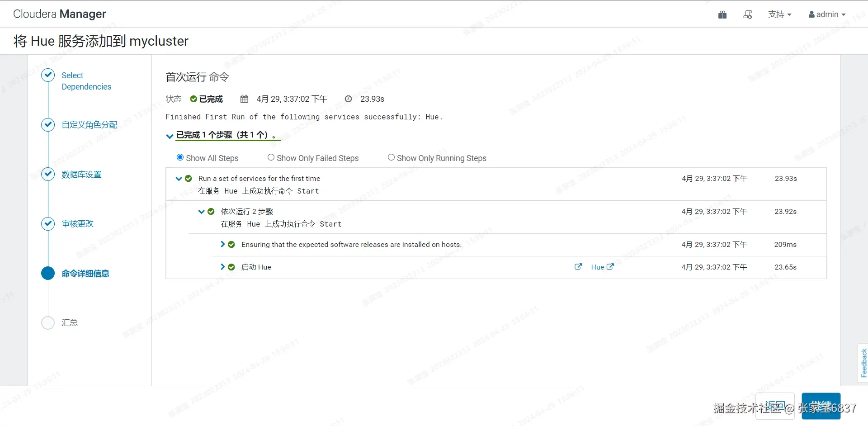Image resolution: width=868 pixels, height=426 pixels.
Task: Select Show Only Running Steps radio
Action: pos(391,157)
